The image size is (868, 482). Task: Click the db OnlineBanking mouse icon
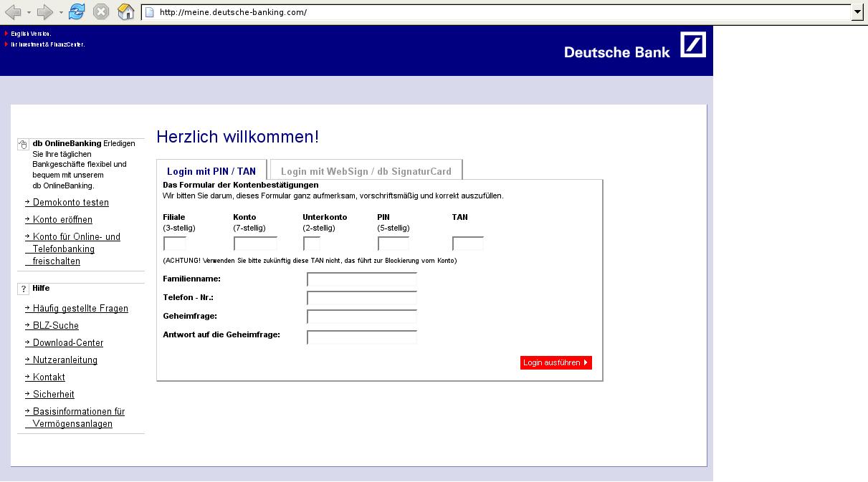[x=23, y=144]
